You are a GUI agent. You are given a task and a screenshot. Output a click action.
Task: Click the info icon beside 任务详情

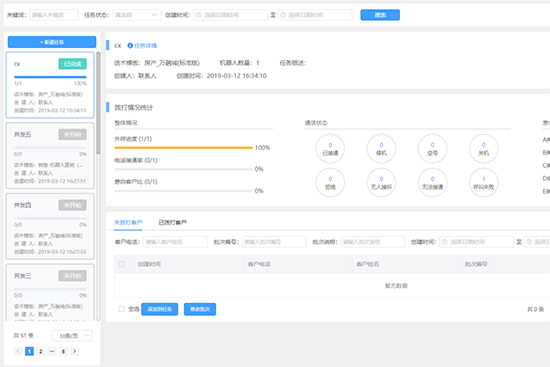[130, 46]
